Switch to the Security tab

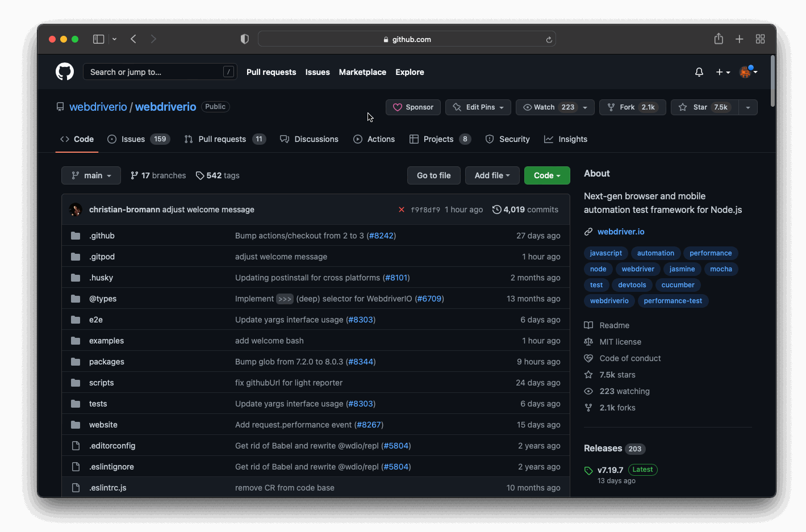click(507, 139)
